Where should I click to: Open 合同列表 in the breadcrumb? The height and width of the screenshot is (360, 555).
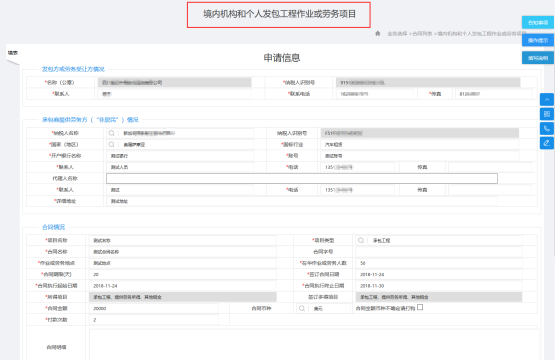(422, 34)
